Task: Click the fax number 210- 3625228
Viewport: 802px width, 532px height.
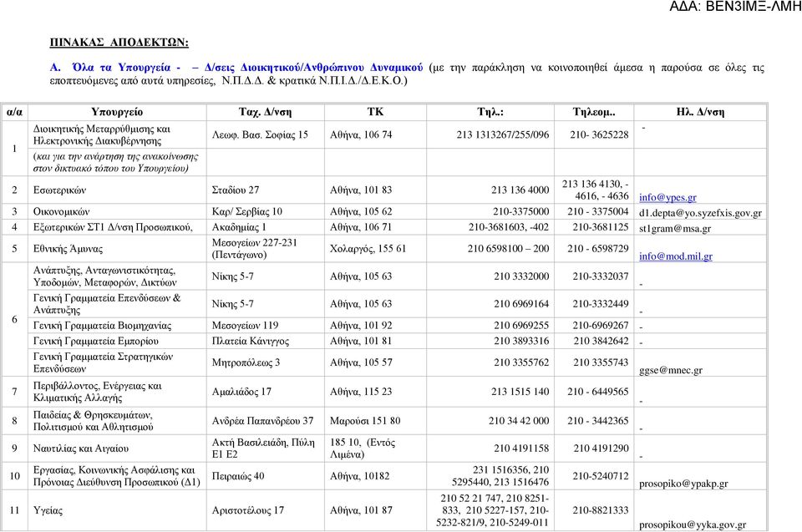Action: [600, 135]
